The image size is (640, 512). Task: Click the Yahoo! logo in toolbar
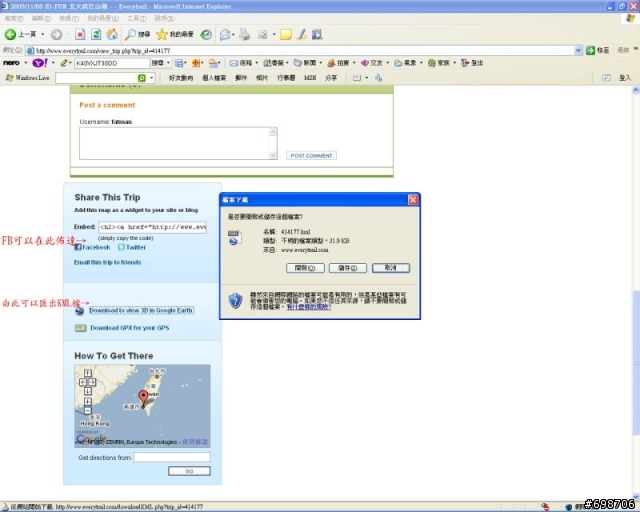point(40,63)
